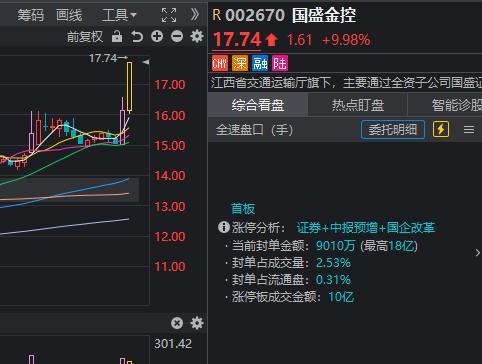Click the info icon beside 涨停分析
Viewport: 482px width, 364px height.
tap(224, 227)
